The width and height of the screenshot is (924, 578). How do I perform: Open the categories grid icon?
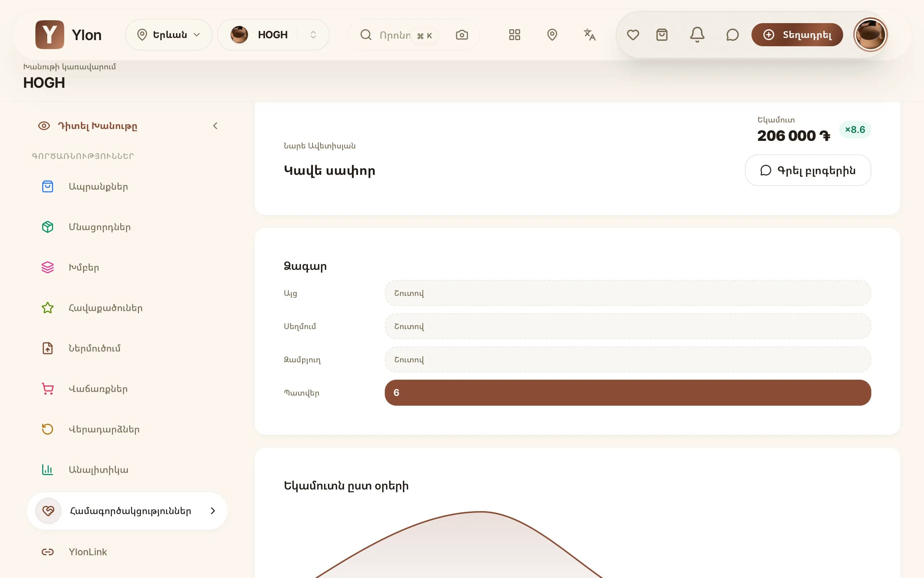click(x=514, y=35)
